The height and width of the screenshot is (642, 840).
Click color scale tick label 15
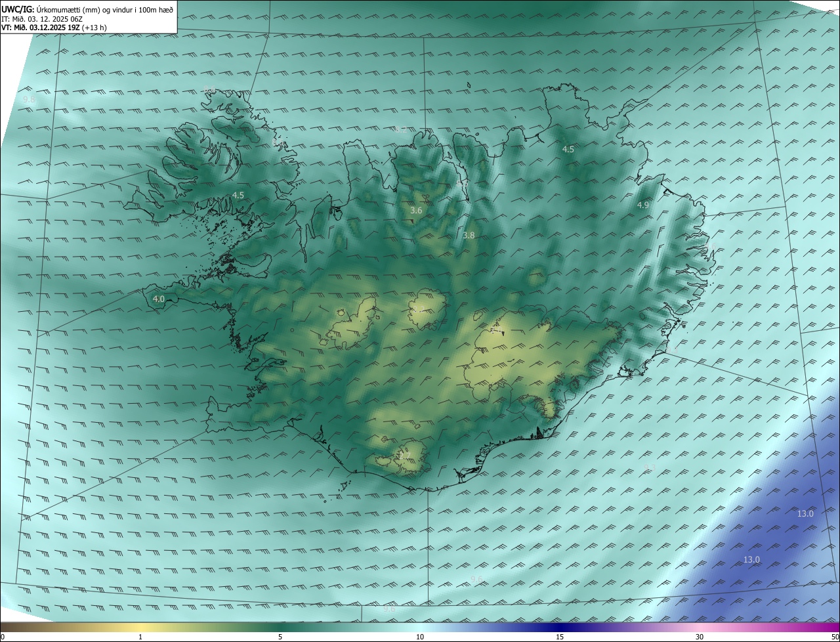tap(560, 637)
